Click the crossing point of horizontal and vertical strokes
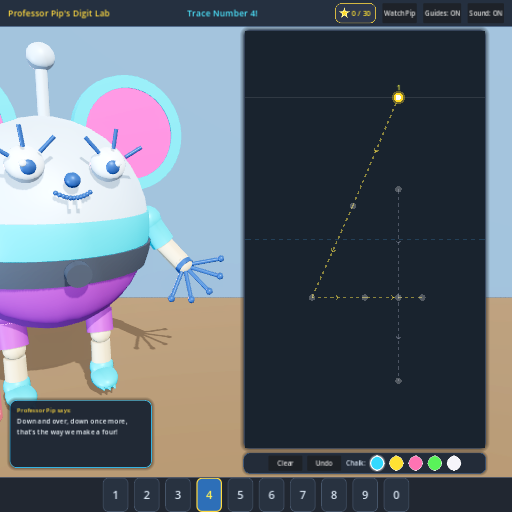The image size is (512, 512). (x=398, y=297)
